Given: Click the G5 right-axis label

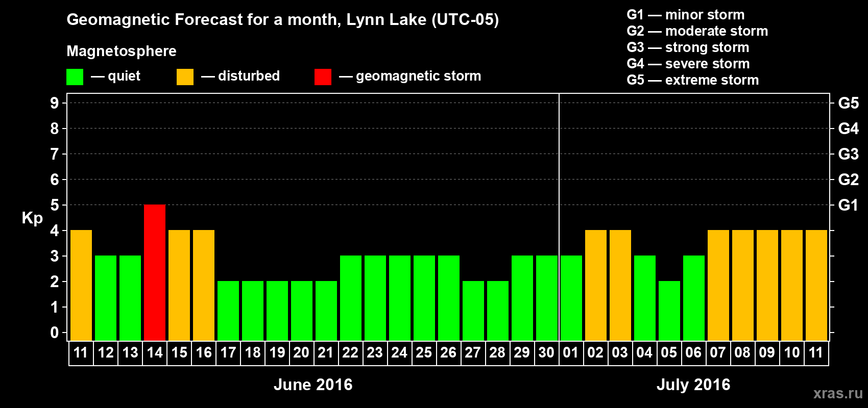Looking at the screenshot, I should (x=849, y=103).
